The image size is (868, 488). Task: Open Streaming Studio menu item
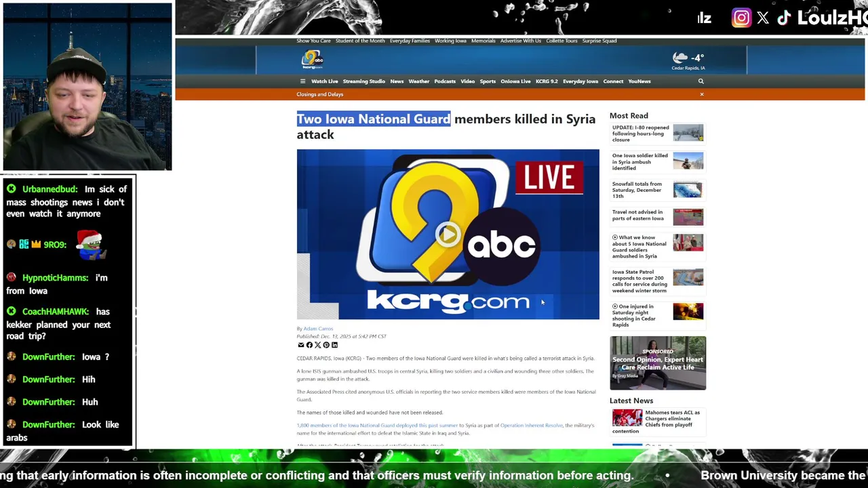click(363, 81)
